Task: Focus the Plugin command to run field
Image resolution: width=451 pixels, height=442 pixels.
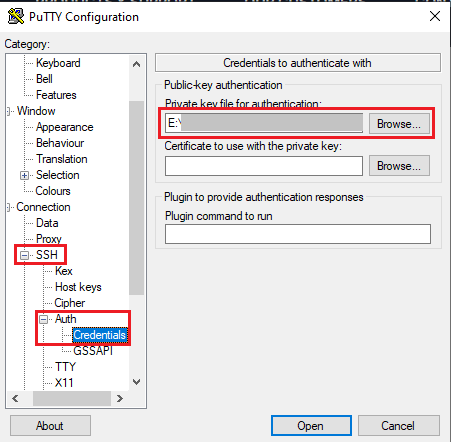Action: click(298, 234)
